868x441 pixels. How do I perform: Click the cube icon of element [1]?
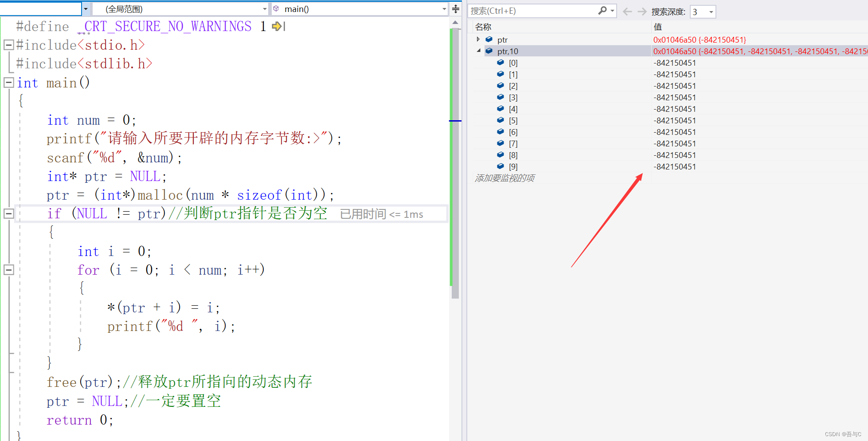[x=500, y=74]
